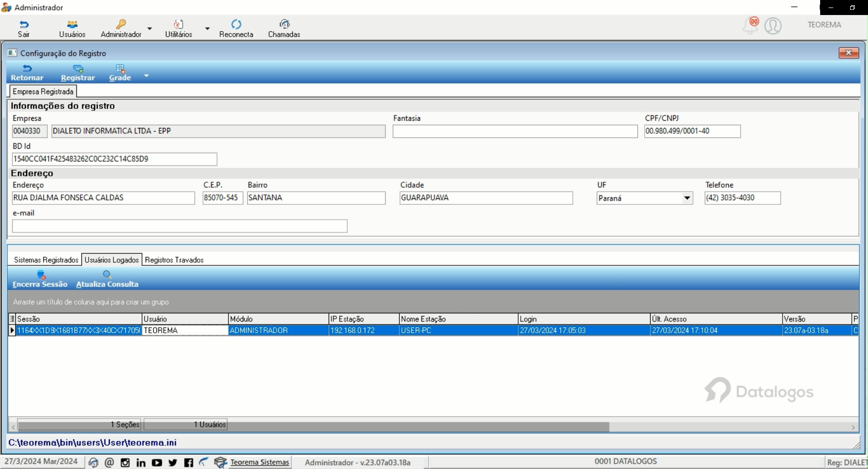Image resolution: width=868 pixels, height=469 pixels.
Task: Expand the Administrador dropdown arrow
Action: (150, 29)
